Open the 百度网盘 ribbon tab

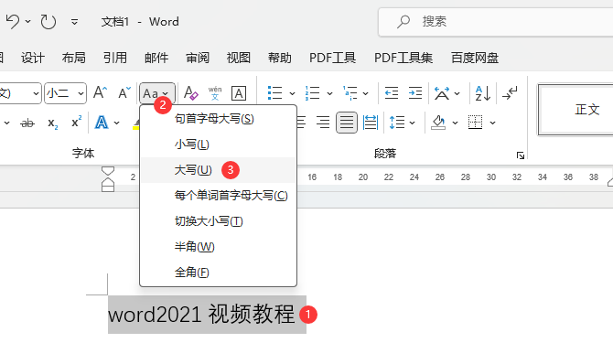click(475, 58)
